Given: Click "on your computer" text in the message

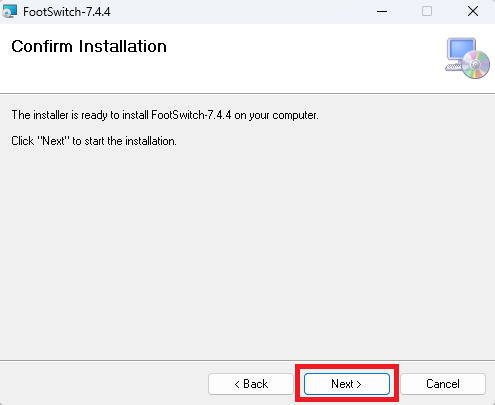Looking at the screenshot, I should [276, 115].
